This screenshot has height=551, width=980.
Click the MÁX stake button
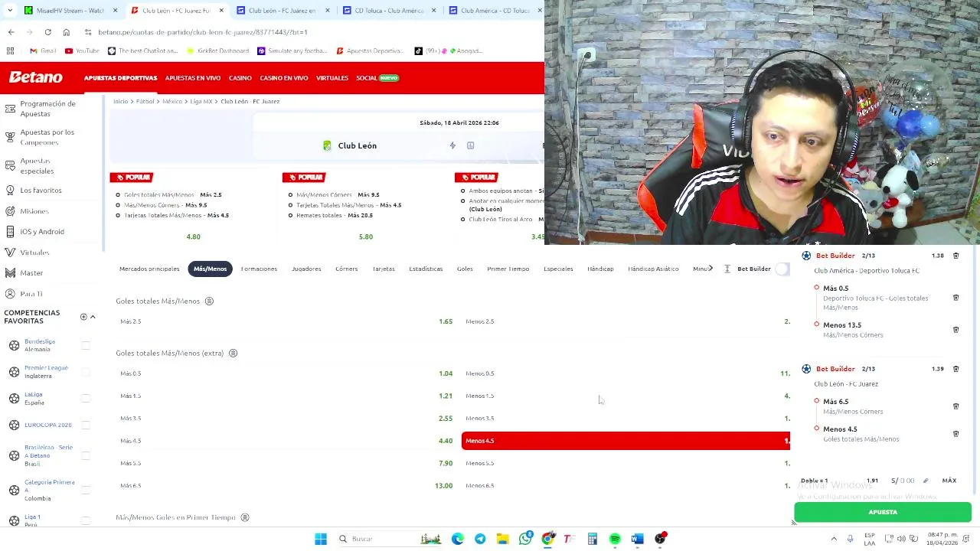pos(949,481)
